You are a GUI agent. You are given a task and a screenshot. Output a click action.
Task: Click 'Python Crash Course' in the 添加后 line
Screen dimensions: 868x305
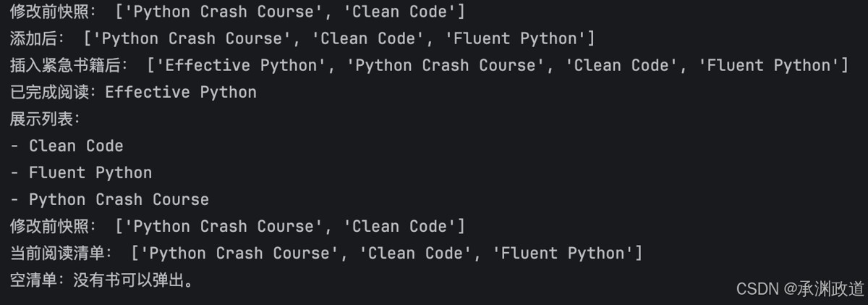click(195, 38)
